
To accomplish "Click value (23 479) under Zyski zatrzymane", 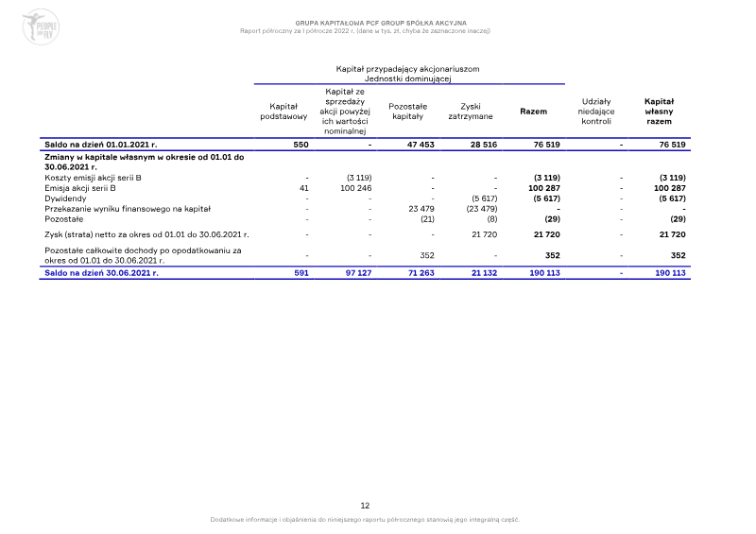I will pos(482,209).
